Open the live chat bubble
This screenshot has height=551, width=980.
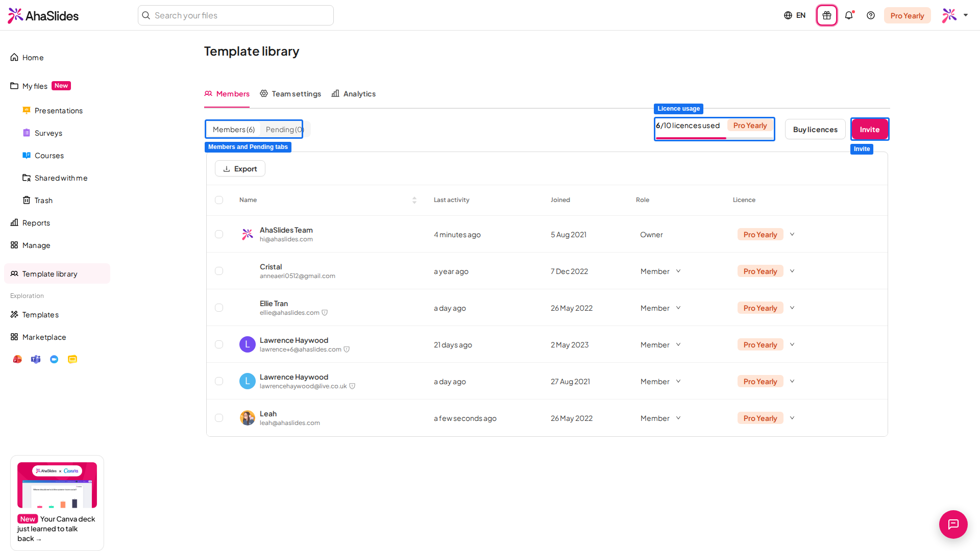tap(953, 524)
